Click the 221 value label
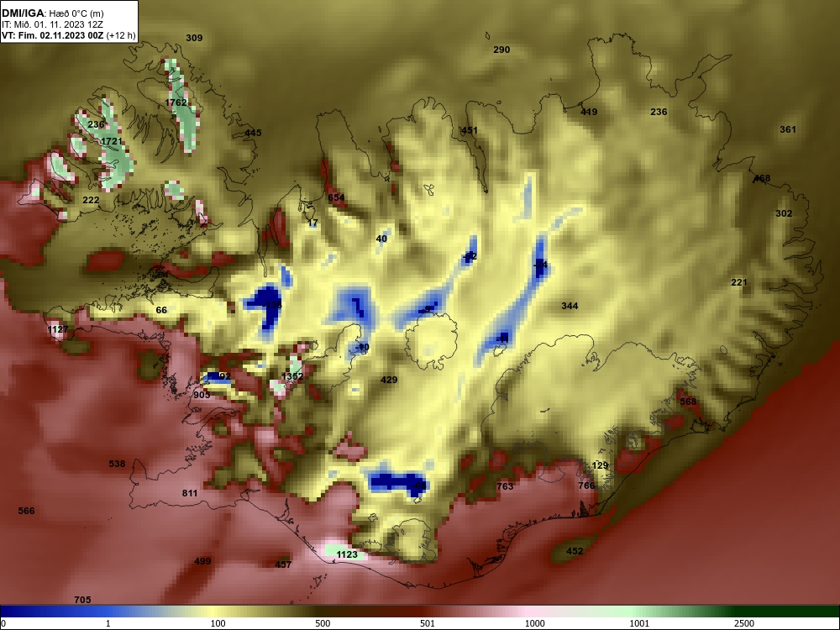The width and height of the screenshot is (840, 630). click(x=738, y=282)
